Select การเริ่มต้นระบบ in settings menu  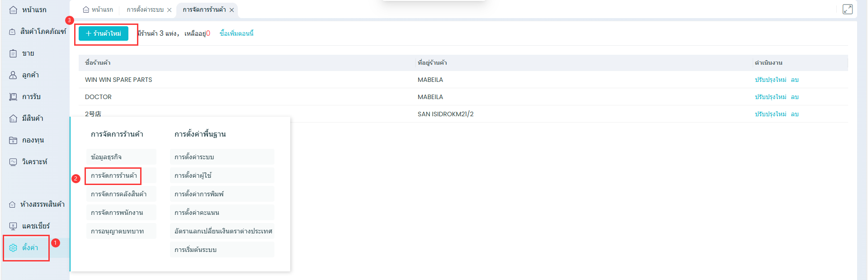pos(195,250)
